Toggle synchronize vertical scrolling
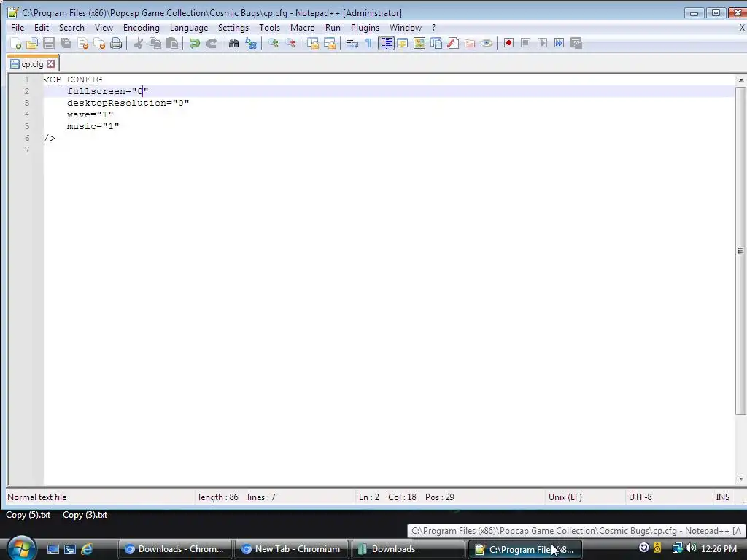 tap(312, 43)
